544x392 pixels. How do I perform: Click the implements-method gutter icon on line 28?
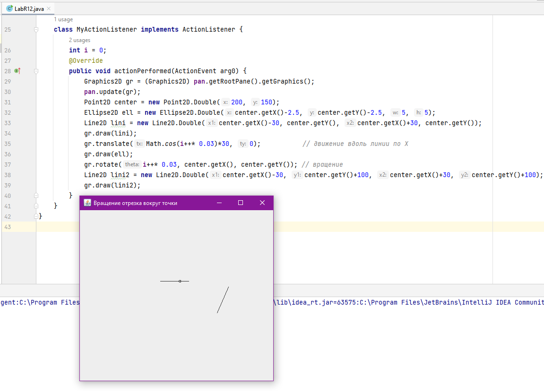coord(17,71)
